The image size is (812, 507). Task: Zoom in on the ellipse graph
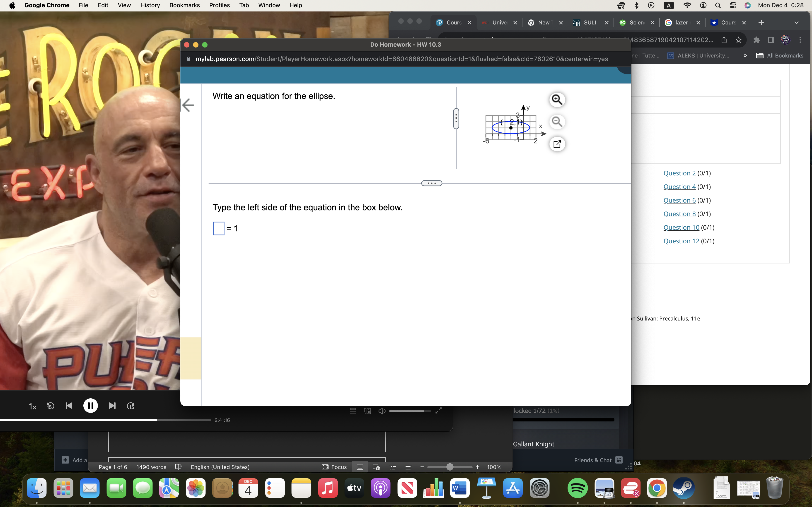pos(557,100)
